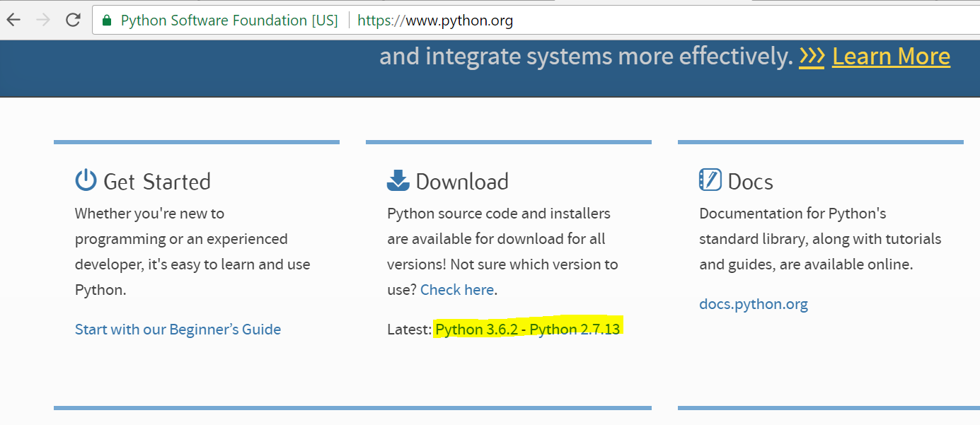Reload the python.org page
This screenshot has height=425, width=980.
[x=73, y=20]
